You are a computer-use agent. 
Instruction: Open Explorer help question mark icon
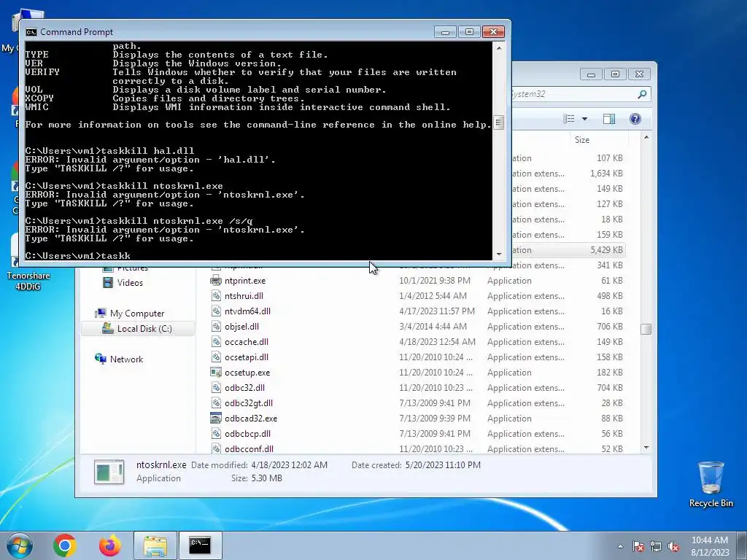click(635, 119)
